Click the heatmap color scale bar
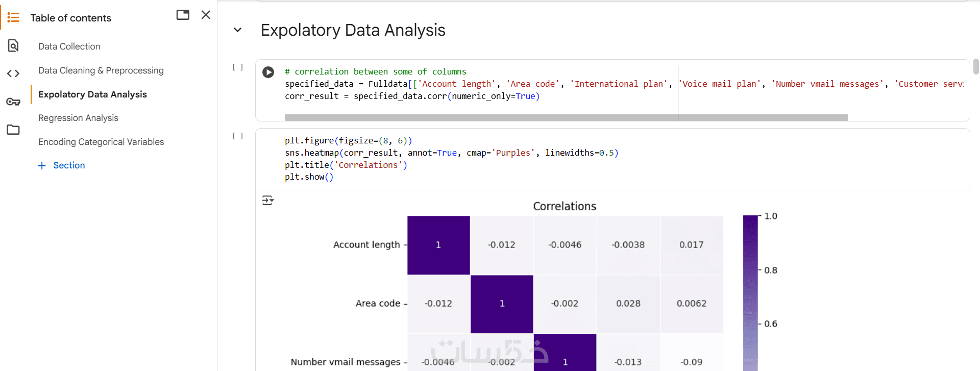 click(750, 291)
